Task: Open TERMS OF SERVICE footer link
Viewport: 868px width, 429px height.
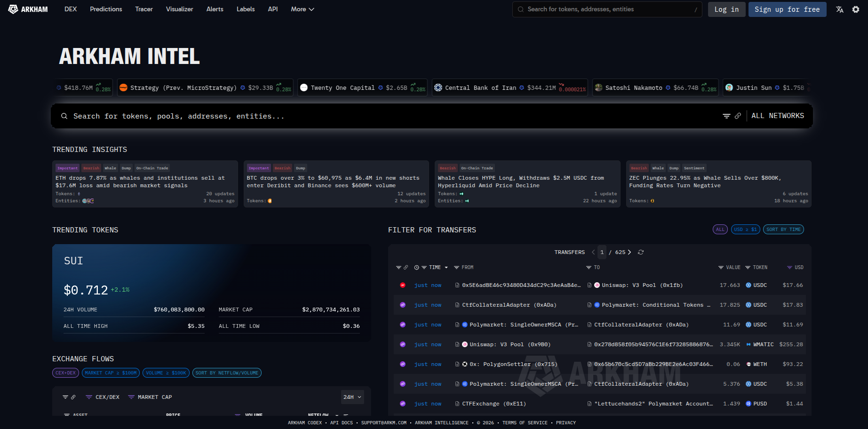Action: point(525,423)
